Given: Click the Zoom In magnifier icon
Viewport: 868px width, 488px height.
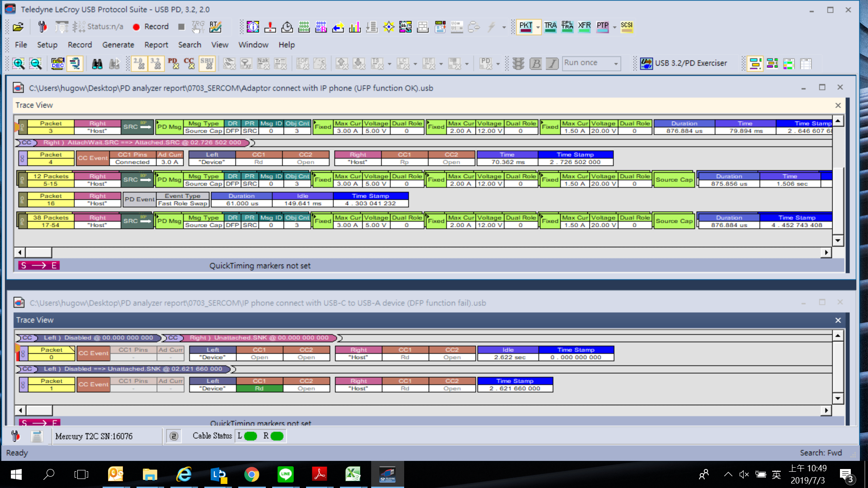Looking at the screenshot, I should (x=19, y=64).
